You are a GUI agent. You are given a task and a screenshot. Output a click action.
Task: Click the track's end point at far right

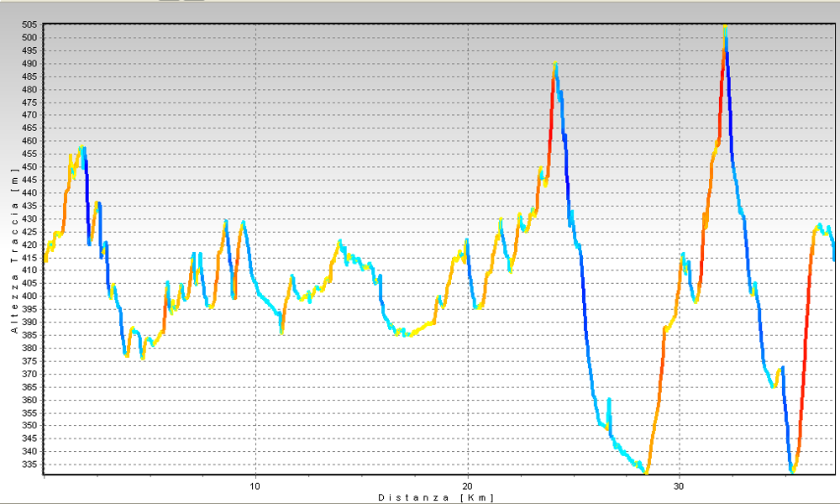pos(833,259)
